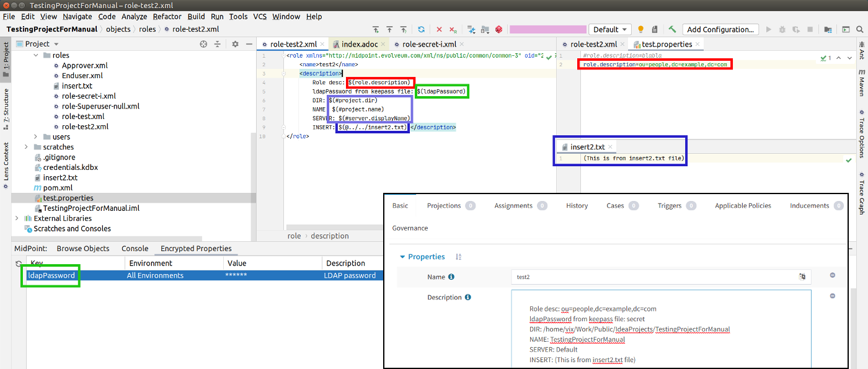The width and height of the screenshot is (868, 369).
Task: Click the Add Configuration button
Action: [x=720, y=29]
